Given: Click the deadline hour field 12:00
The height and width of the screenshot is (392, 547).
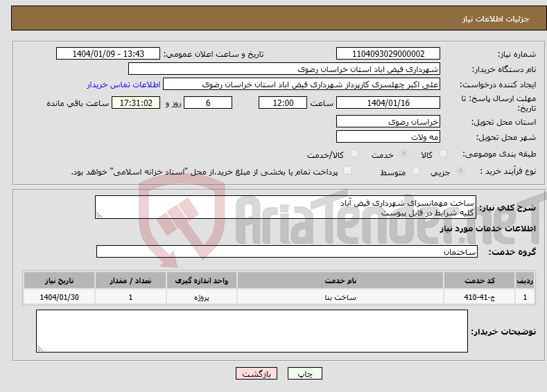Looking at the screenshot, I should coord(283,103).
